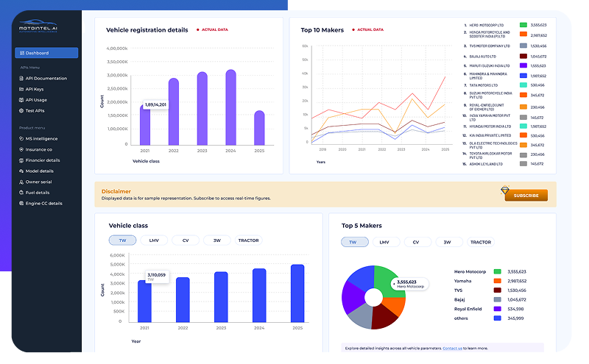Image resolution: width=589 pixels, height=364 pixels.
Task: Click gray swatch beside TVS MOTOR COMPANY LTD
Action: tap(523, 46)
